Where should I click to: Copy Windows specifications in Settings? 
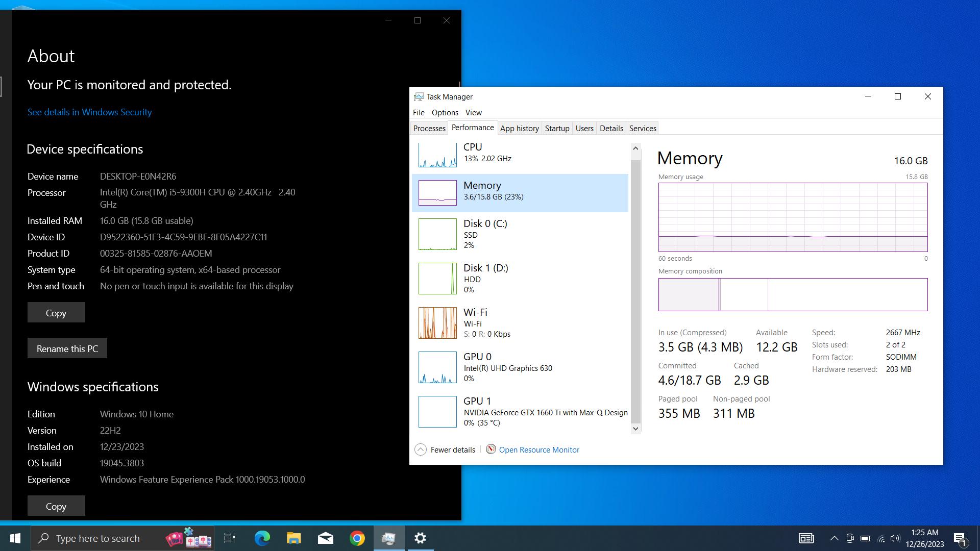tap(56, 506)
